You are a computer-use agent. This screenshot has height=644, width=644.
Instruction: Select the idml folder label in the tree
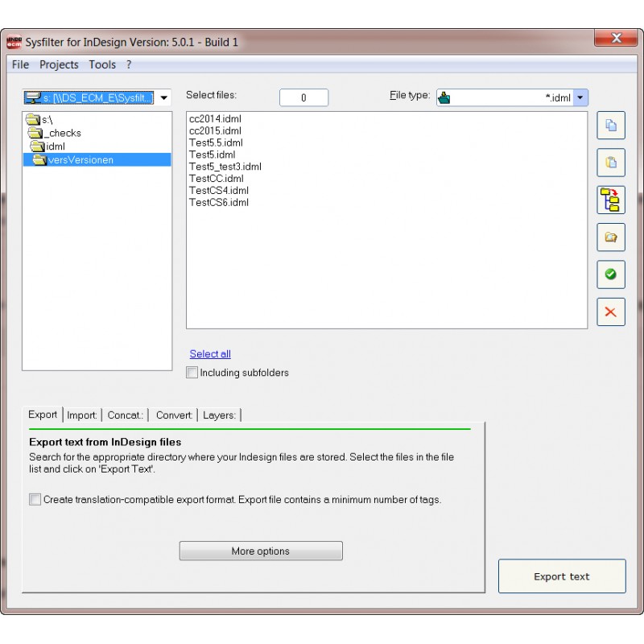click(56, 147)
